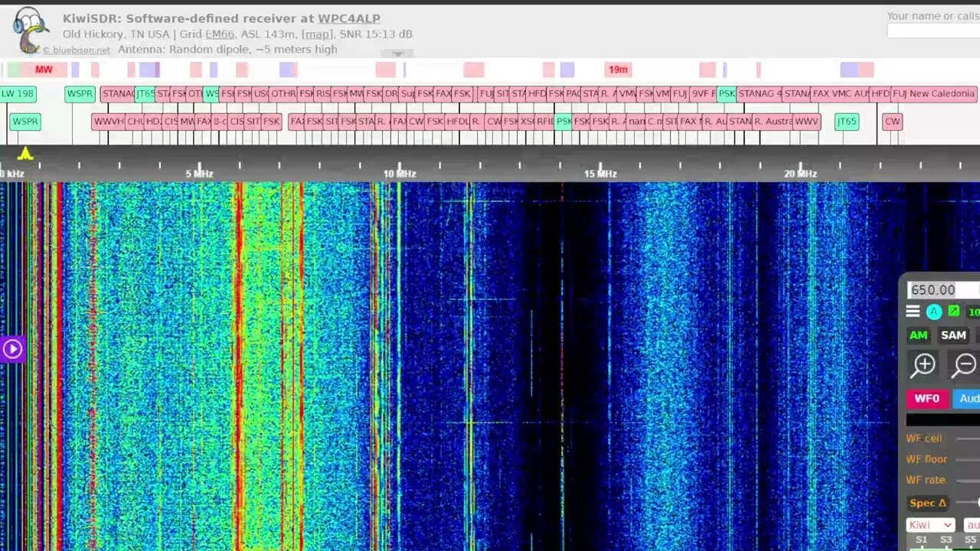Open the [map] link
This screenshot has height=551, width=980.
317,34
